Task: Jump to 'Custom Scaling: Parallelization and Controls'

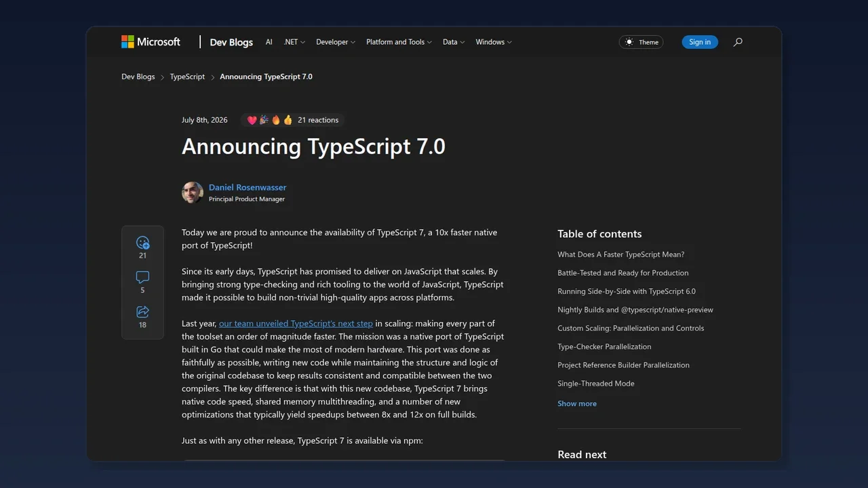Action: click(x=631, y=328)
